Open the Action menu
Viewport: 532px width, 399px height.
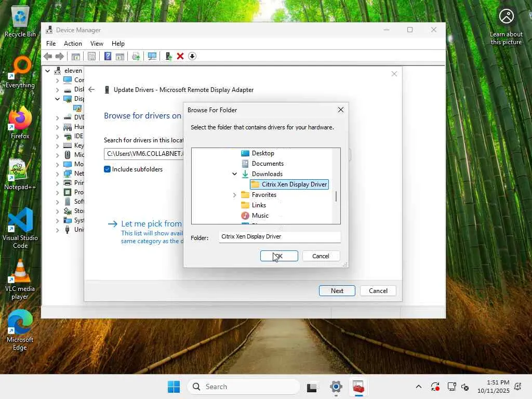point(73,44)
